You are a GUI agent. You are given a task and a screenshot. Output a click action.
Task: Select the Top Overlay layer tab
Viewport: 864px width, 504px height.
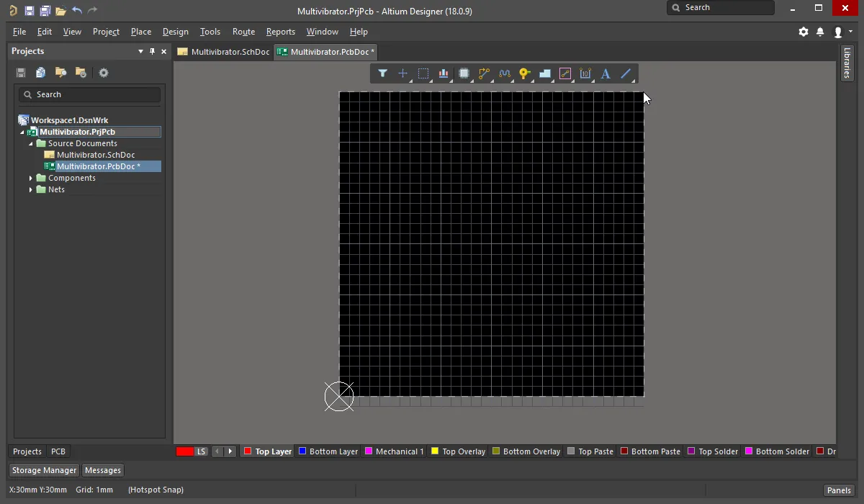tap(458, 451)
